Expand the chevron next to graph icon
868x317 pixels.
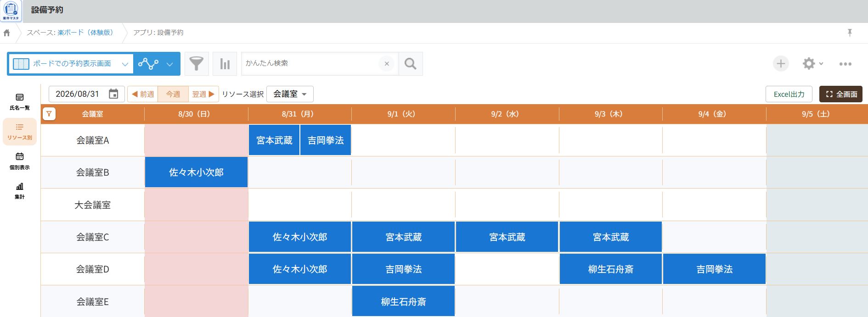pos(170,64)
